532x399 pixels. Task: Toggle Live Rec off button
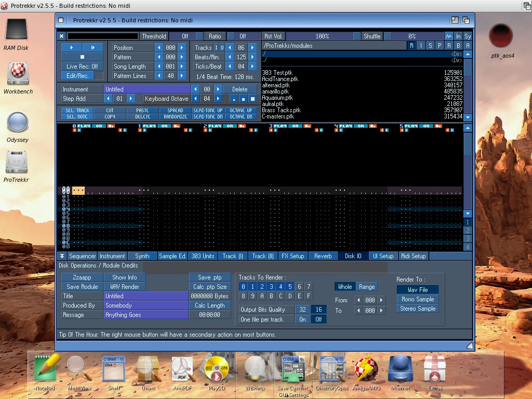click(82, 66)
